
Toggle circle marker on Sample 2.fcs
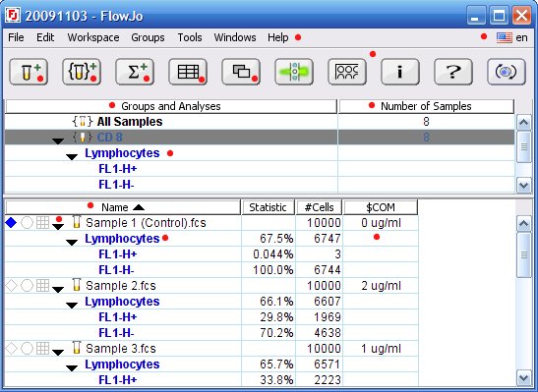(x=27, y=286)
